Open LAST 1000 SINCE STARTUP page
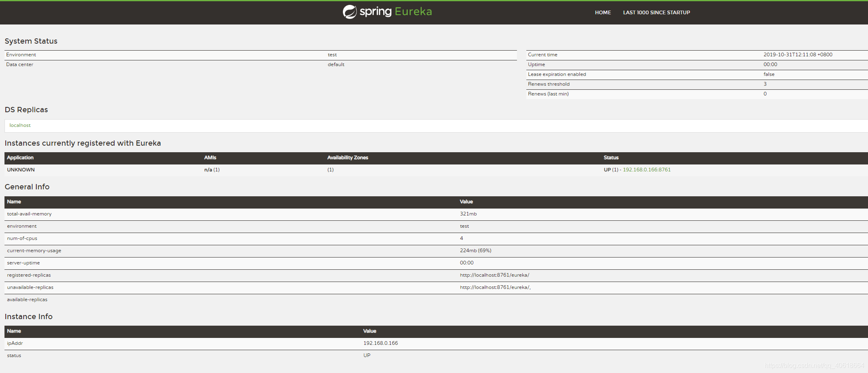The image size is (868, 373). coord(656,13)
